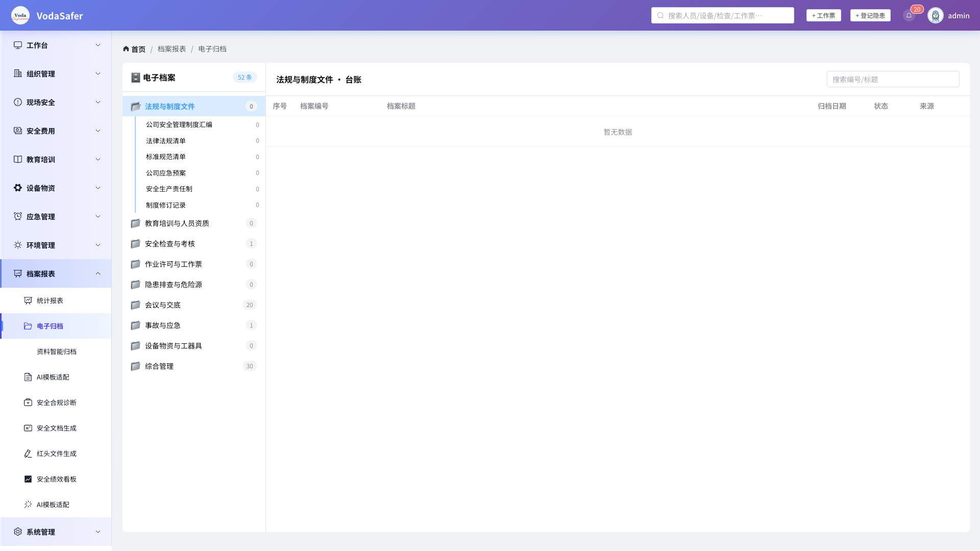980x551 pixels.
Task: Click the 应急管理 alarm clock icon
Action: tap(18, 216)
